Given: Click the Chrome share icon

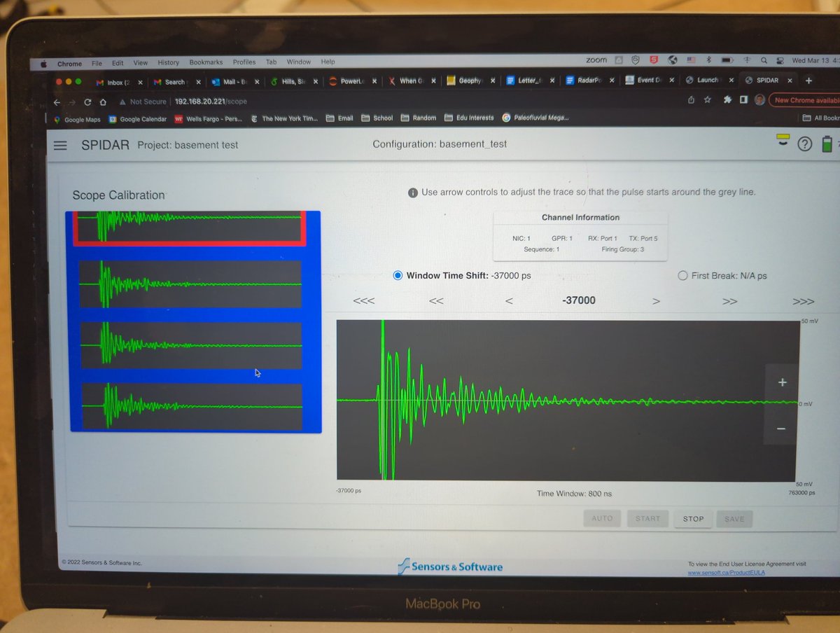Looking at the screenshot, I should click(691, 100).
